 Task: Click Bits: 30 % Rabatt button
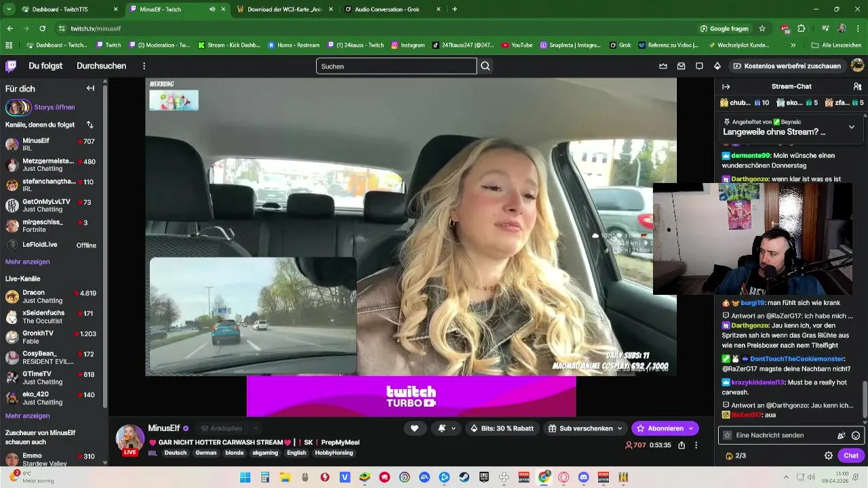501,428
